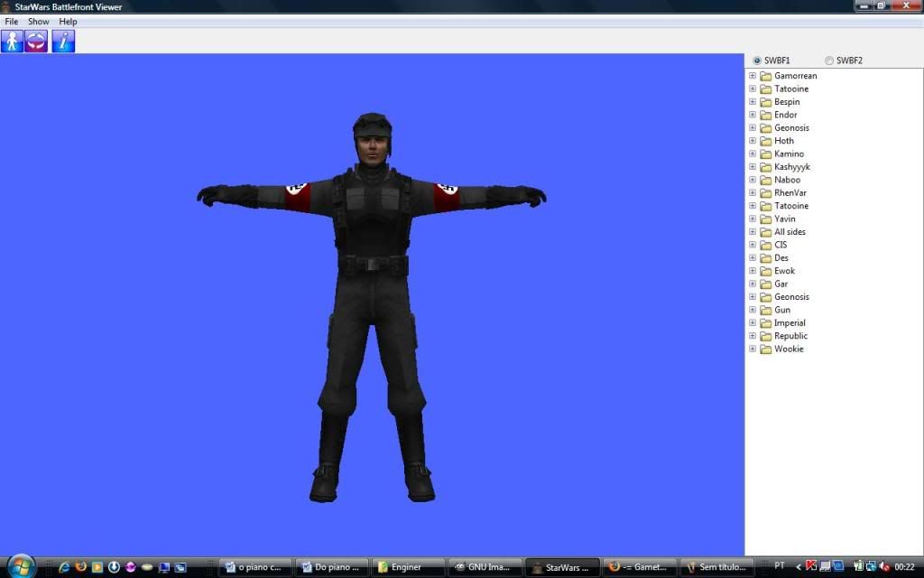Select the SWBF2 radio button
924x578 pixels.
click(x=829, y=61)
